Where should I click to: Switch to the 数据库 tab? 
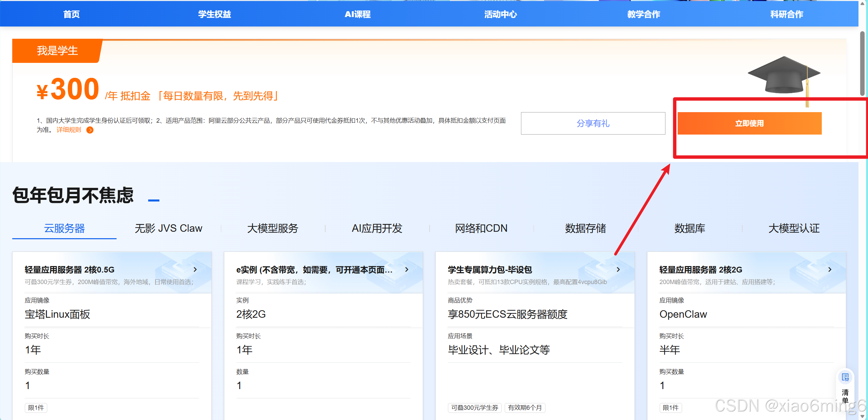click(690, 228)
